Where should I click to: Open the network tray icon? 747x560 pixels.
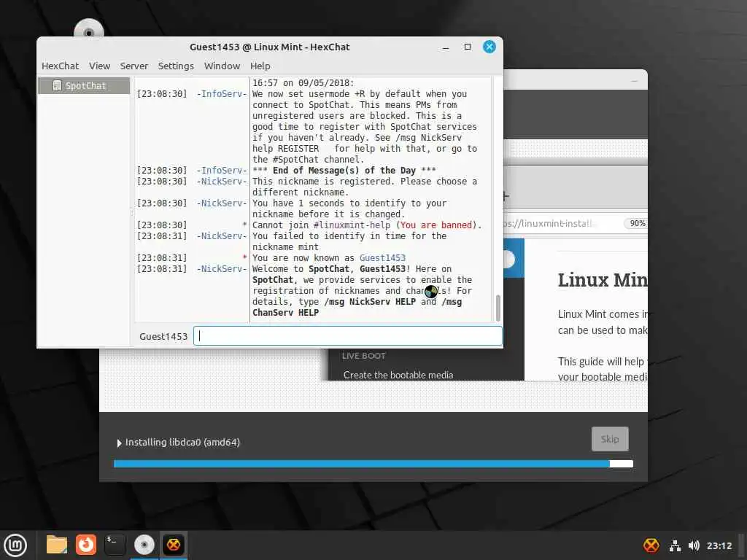[x=675, y=545]
